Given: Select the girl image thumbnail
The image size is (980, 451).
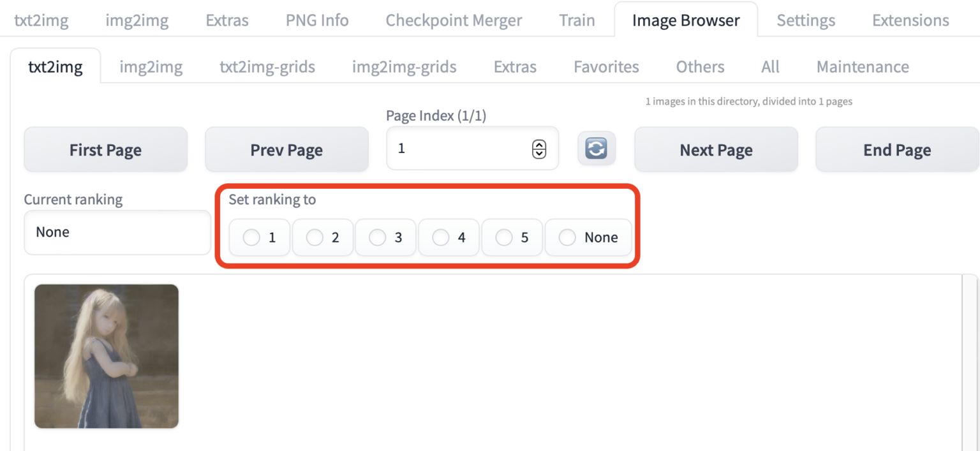Looking at the screenshot, I should pyautogui.click(x=107, y=356).
